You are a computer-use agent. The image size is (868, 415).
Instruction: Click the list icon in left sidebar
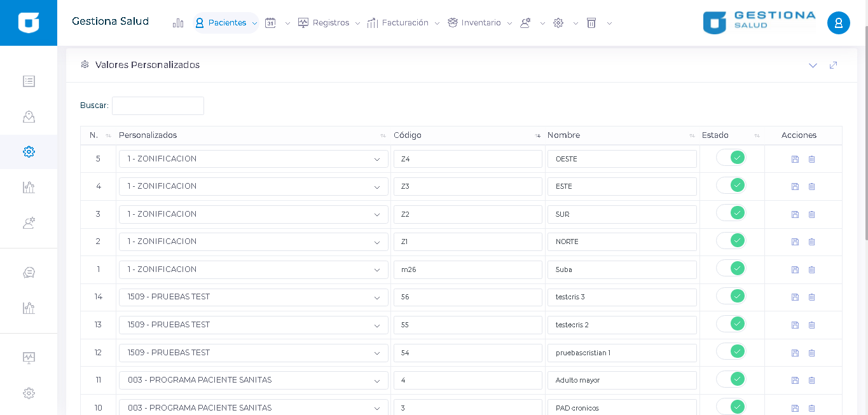click(29, 81)
